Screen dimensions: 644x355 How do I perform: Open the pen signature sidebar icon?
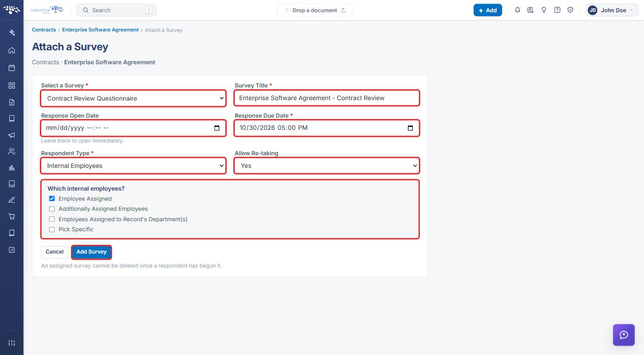tap(12, 200)
